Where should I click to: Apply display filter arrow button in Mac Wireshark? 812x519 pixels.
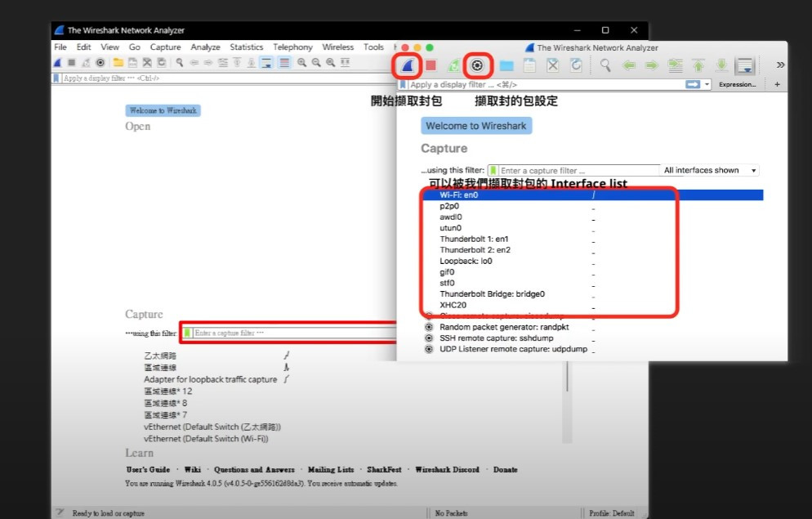[693, 84]
